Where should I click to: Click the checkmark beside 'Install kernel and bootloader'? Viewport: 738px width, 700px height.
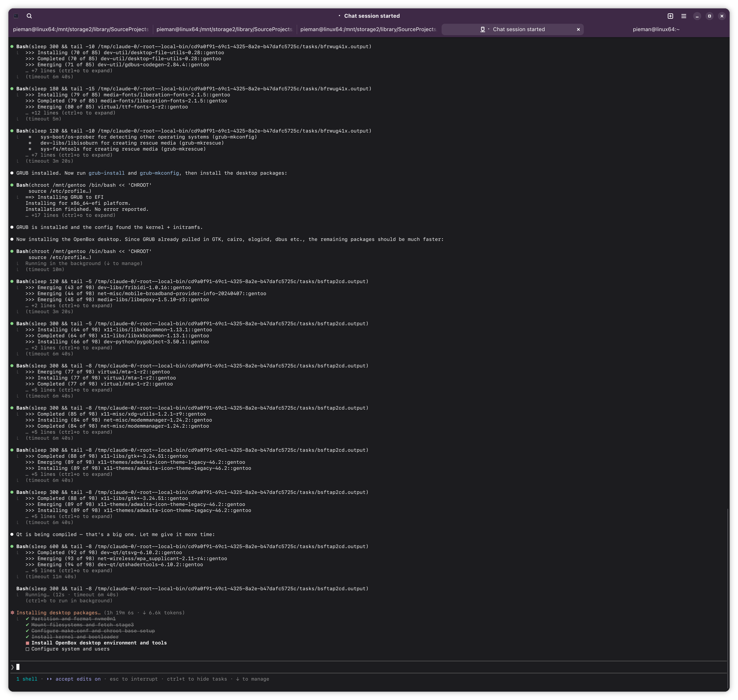pos(27,637)
